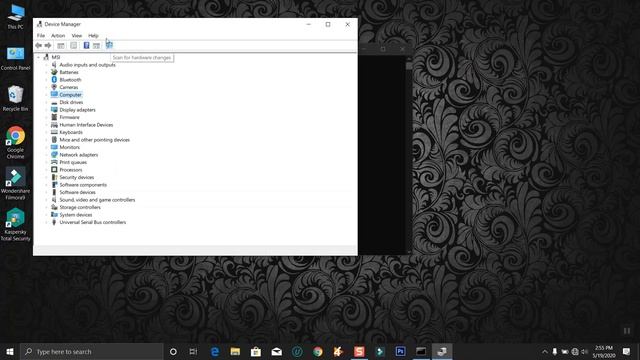Image resolution: width=640 pixels, height=360 pixels.
Task: Collapse the MSI root node
Action: (39, 58)
